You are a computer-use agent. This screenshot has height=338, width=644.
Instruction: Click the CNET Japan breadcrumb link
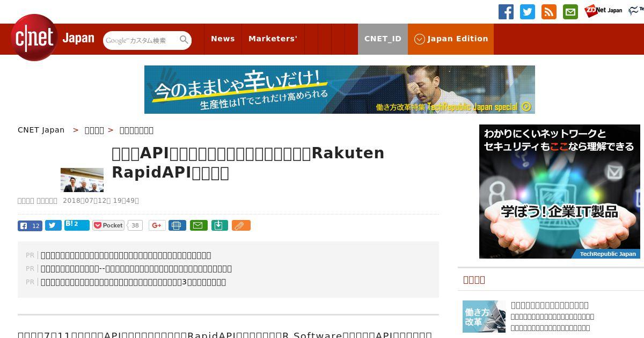pos(41,130)
